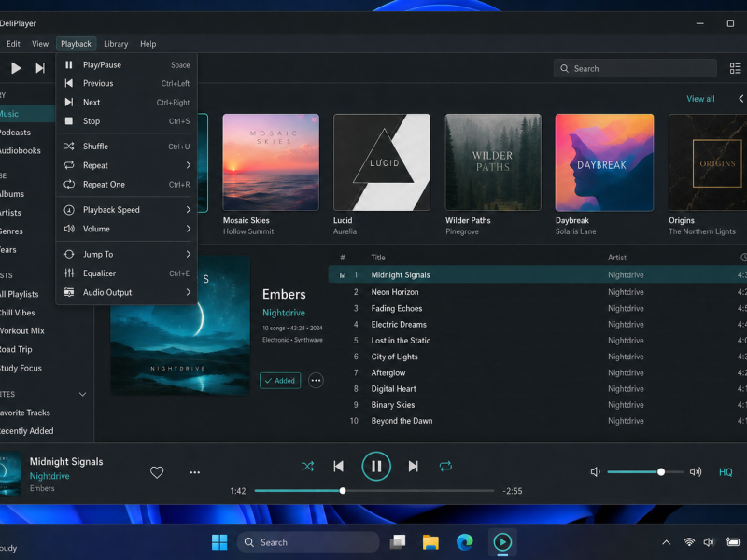Screen dimensions: 747x560
Task: Select the Electric Dreams track row
Action: [x=538, y=324]
